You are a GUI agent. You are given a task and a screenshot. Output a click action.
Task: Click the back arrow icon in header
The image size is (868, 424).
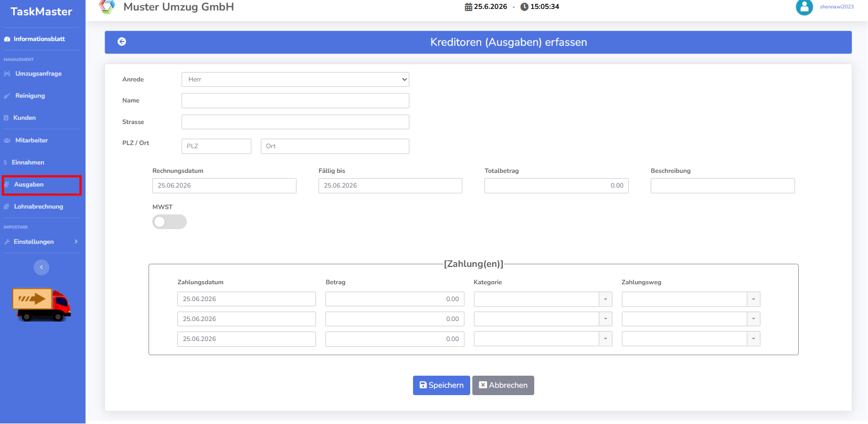point(122,42)
